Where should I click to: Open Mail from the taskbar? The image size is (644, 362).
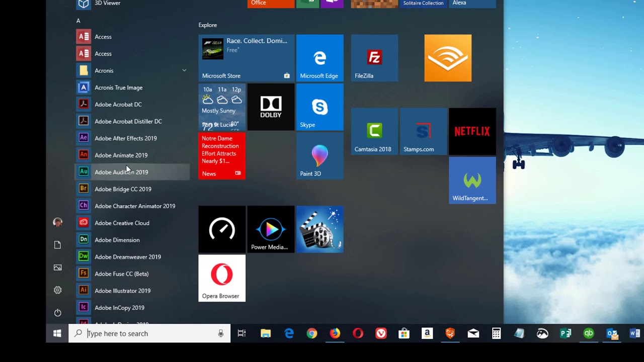click(x=473, y=333)
